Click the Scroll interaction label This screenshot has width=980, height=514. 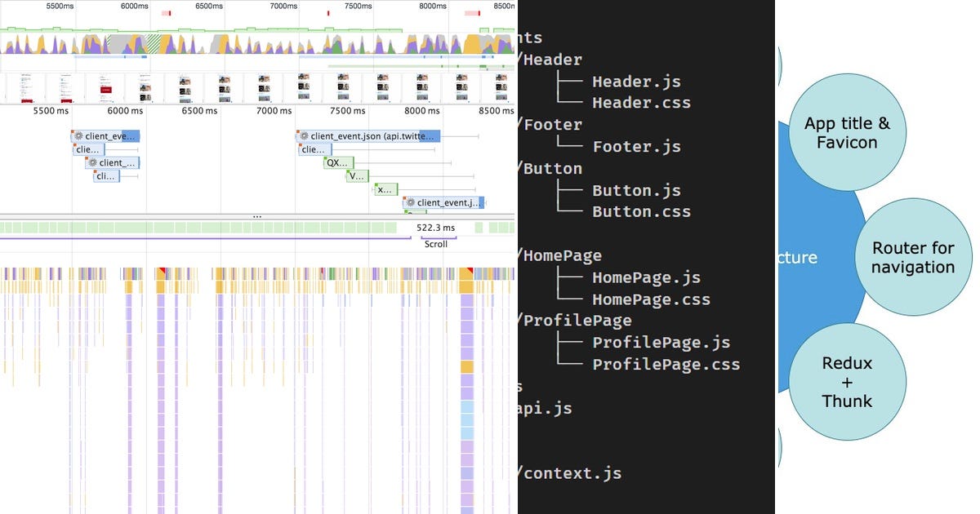tap(436, 244)
